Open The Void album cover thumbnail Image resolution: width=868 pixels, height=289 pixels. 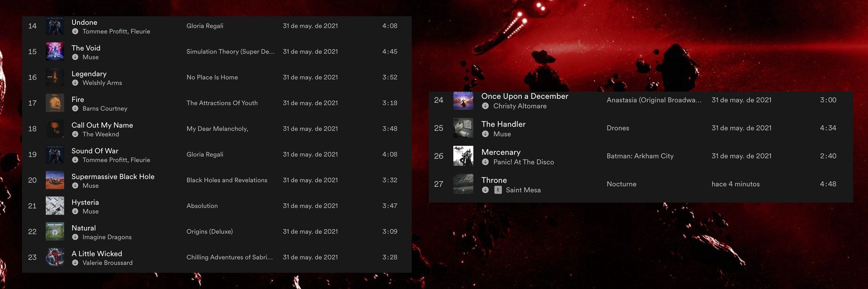point(55,51)
